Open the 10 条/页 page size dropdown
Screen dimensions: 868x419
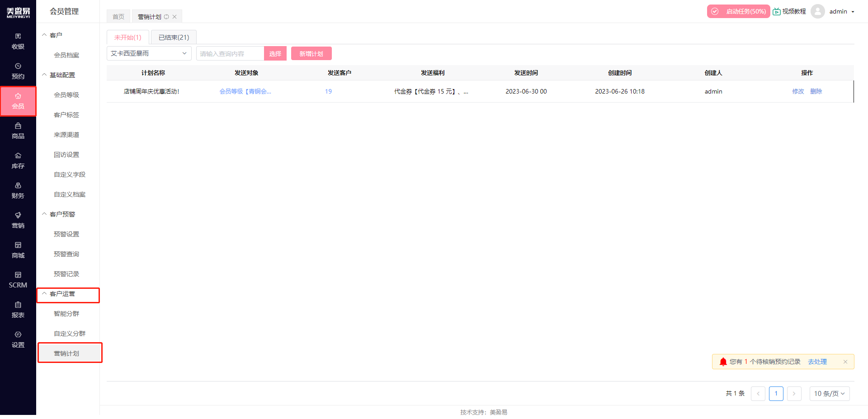(x=829, y=394)
